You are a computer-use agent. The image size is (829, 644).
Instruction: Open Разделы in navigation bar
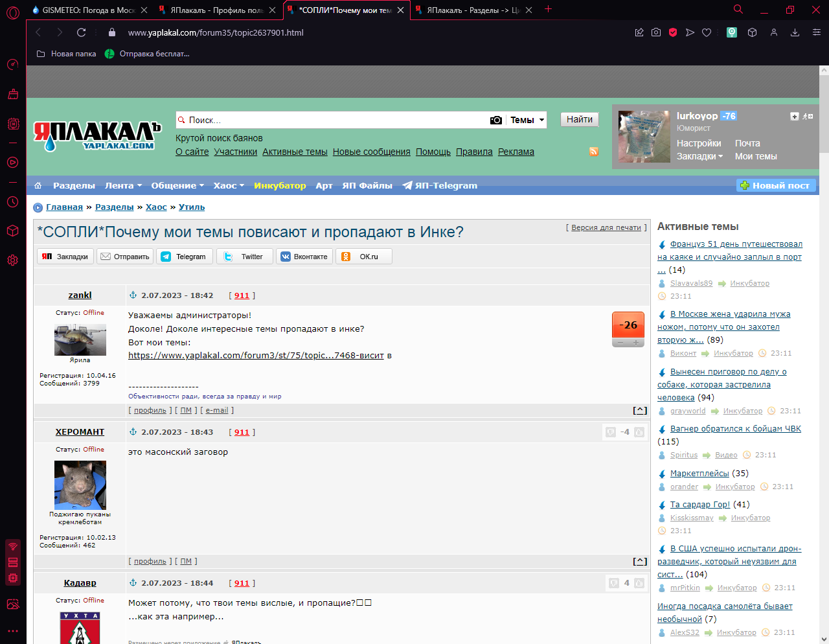click(74, 185)
